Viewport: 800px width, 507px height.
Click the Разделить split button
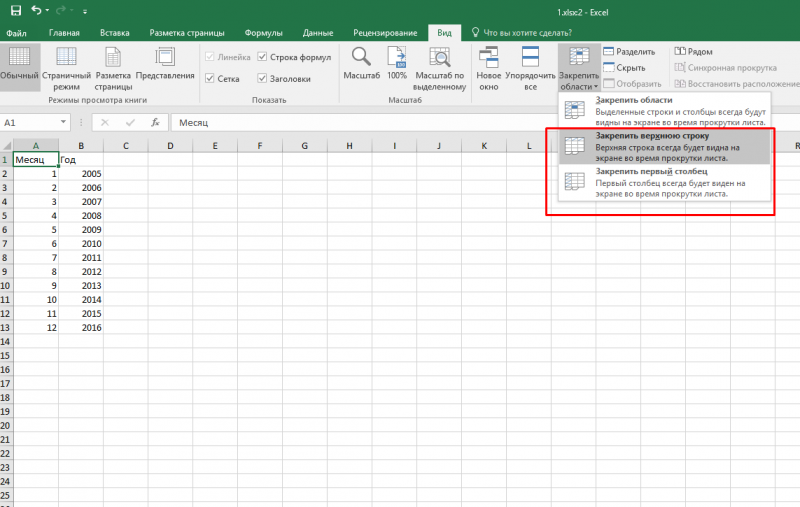coord(629,52)
